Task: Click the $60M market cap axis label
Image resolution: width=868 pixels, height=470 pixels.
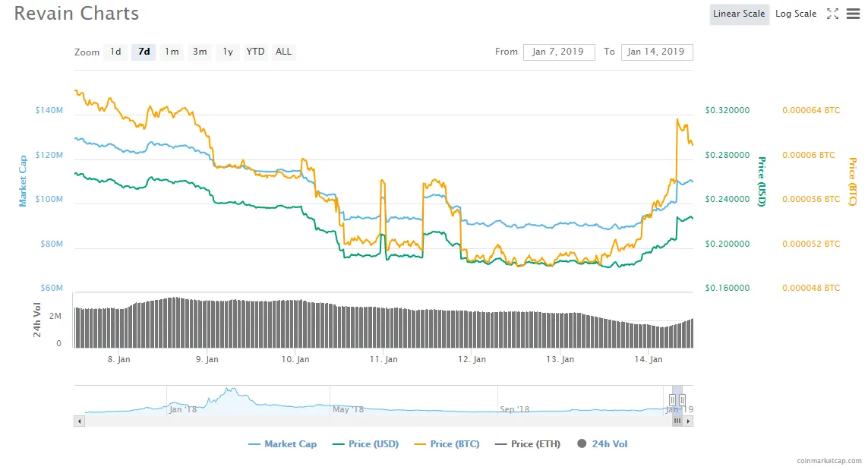Action: point(52,288)
